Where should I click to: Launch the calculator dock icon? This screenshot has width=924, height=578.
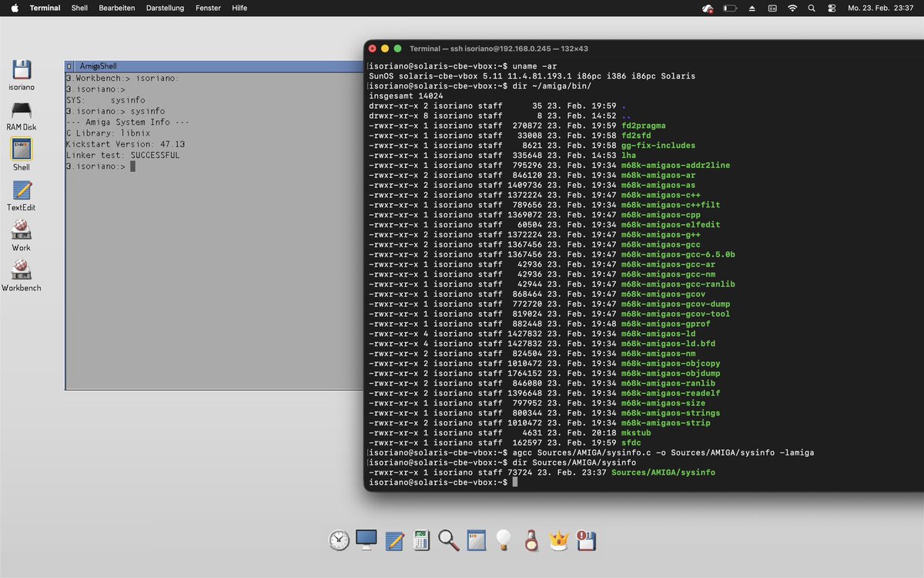point(421,540)
